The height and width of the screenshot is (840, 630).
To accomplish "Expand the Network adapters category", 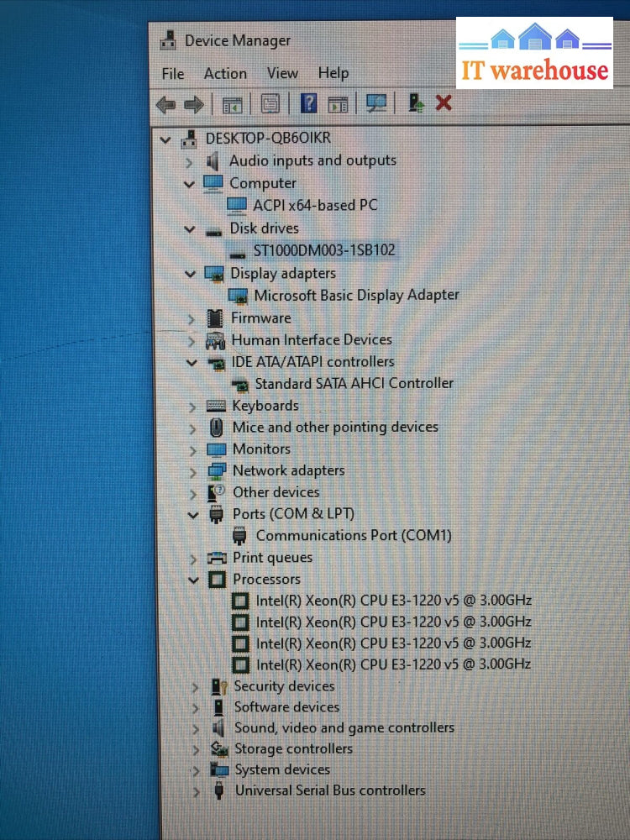I will click(193, 471).
